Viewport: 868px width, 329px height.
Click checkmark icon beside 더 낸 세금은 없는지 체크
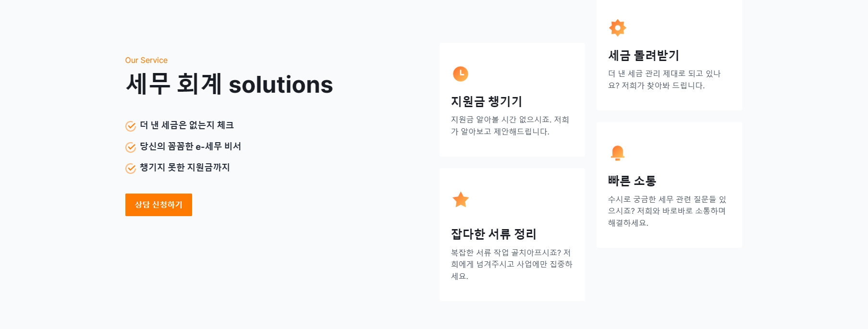pyautogui.click(x=131, y=126)
